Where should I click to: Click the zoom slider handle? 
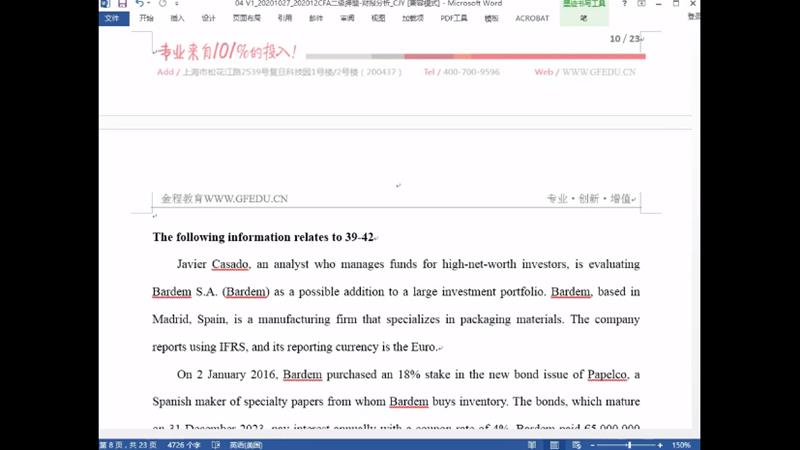click(x=630, y=445)
